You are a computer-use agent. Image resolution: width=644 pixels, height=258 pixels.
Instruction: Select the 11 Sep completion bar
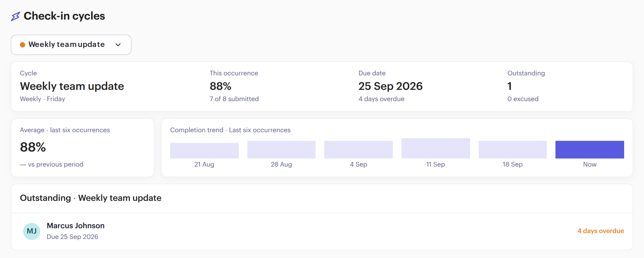pos(436,148)
